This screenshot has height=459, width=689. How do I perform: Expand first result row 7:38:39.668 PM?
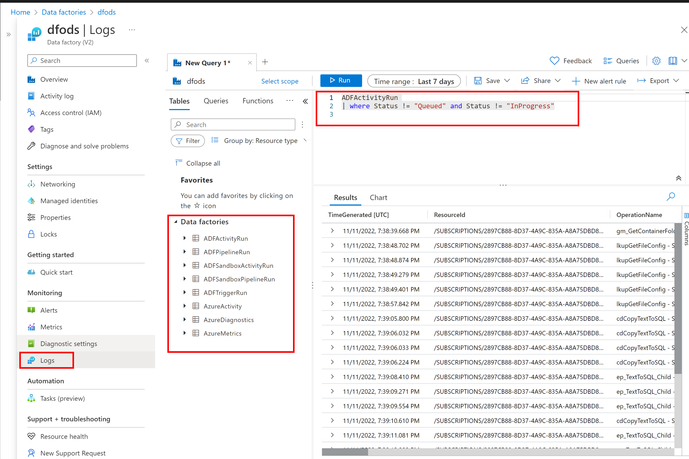click(x=332, y=231)
